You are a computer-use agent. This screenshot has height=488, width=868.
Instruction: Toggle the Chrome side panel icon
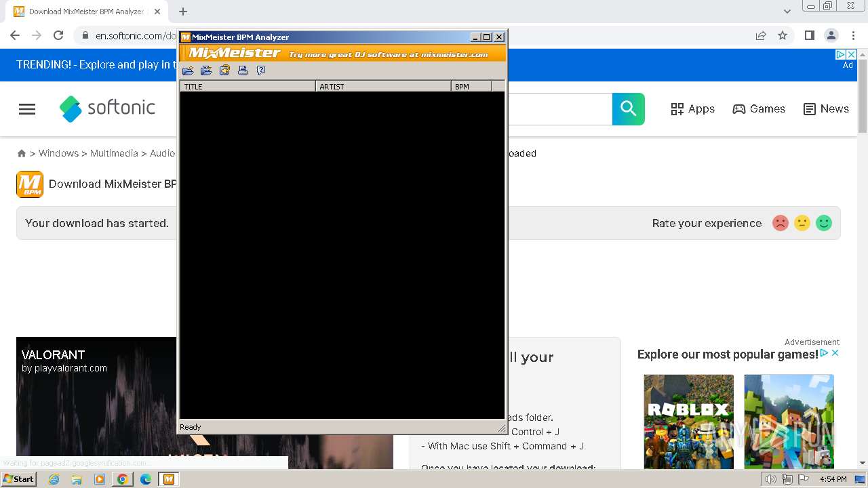pyautogui.click(x=809, y=36)
